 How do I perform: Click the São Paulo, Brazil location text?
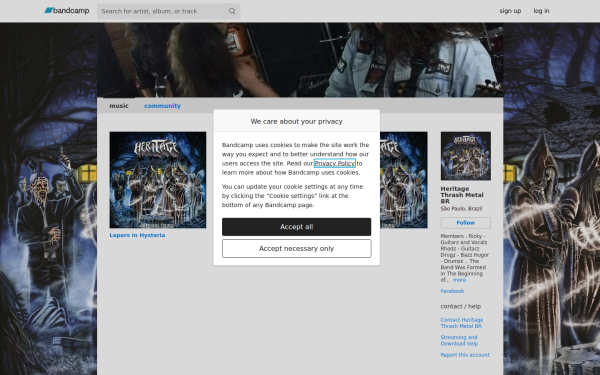coord(461,209)
